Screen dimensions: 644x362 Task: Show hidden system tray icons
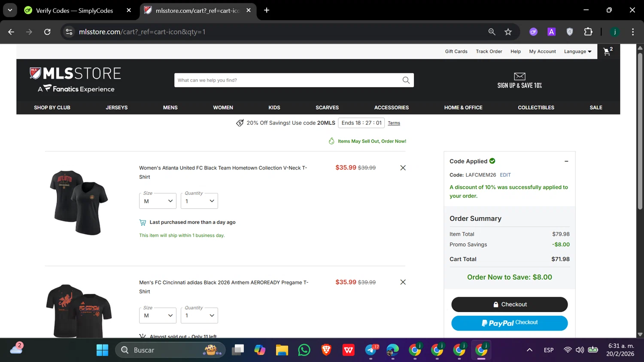click(529, 350)
